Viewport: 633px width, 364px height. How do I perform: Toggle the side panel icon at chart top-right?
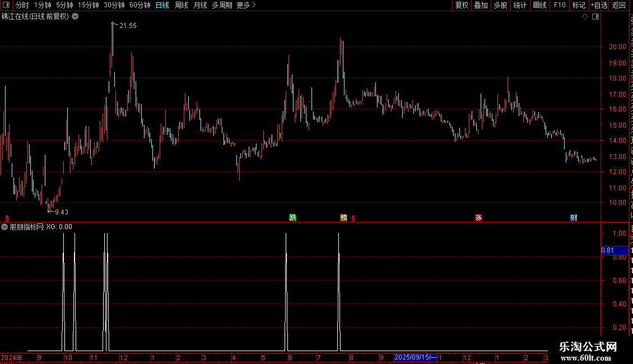(595, 17)
